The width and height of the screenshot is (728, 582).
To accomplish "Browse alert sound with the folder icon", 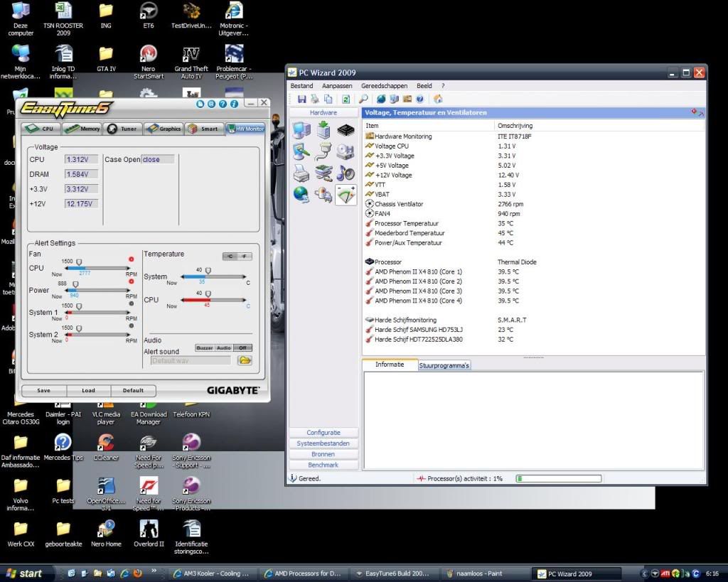I will pyautogui.click(x=245, y=360).
